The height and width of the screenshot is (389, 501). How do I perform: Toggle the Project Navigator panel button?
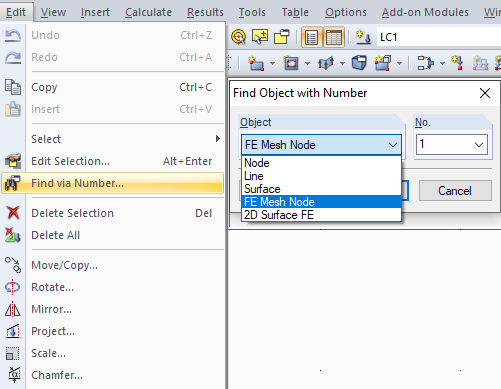(311, 37)
